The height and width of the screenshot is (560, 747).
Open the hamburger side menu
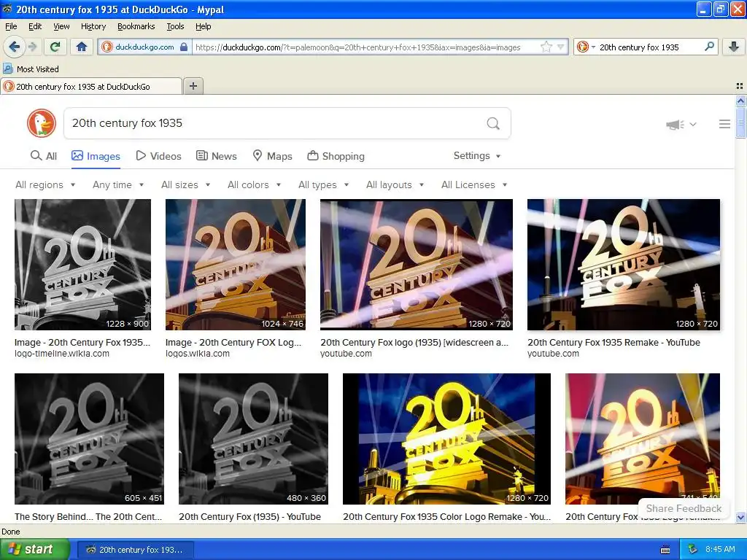[724, 124]
